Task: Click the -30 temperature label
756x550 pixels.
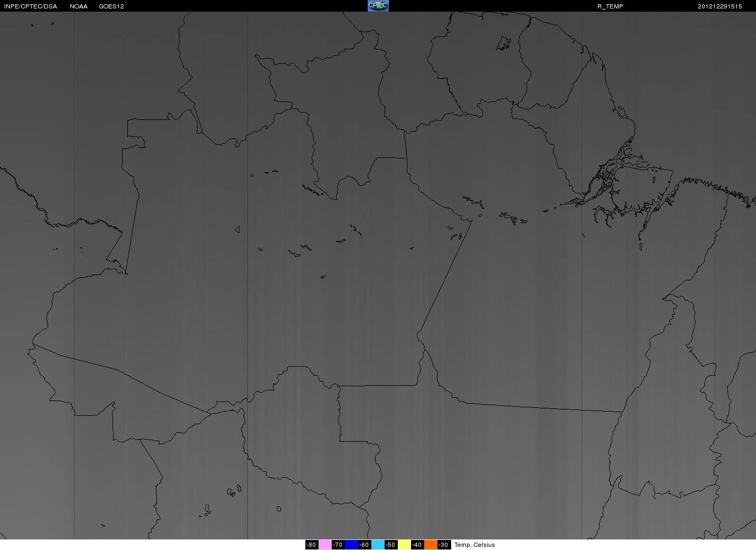Action: [x=444, y=545]
